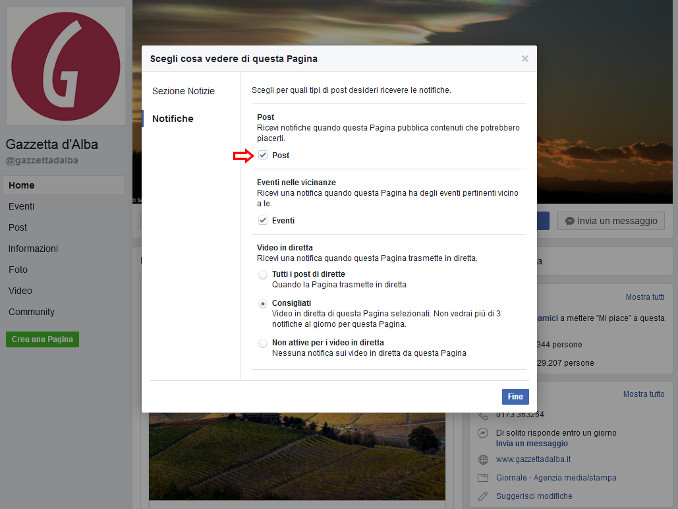678x509 pixels.
Task: Click the Gazzetta d'Alba profile logo
Action: click(66, 67)
